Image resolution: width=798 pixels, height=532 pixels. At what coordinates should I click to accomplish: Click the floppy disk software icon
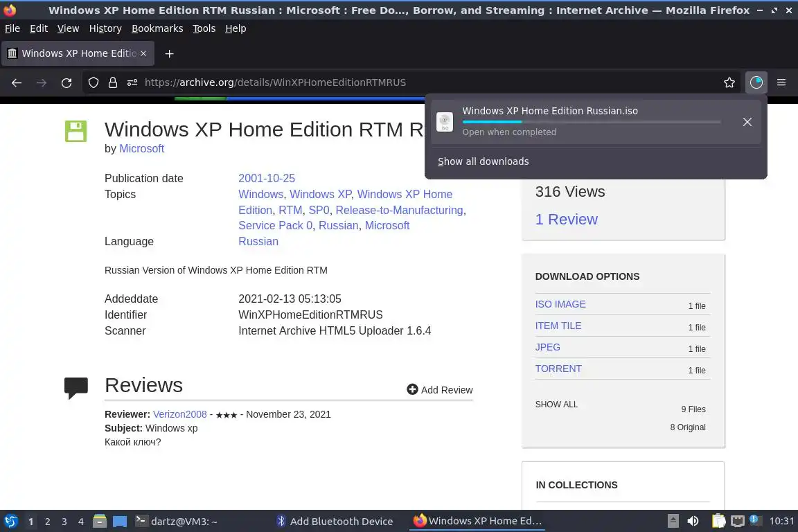(76, 131)
